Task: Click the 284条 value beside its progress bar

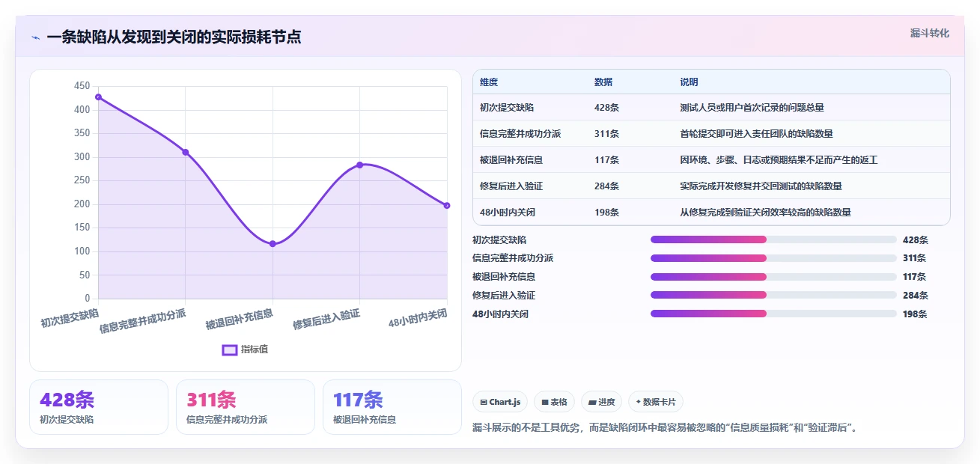Action: coord(915,296)
